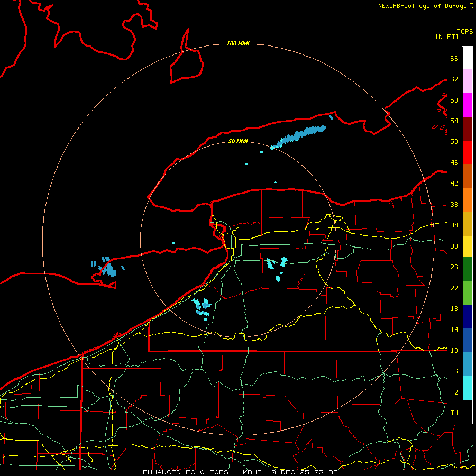Click the legend value 26
The width and height of the screenshot is (476, 476).
point(454,267)
